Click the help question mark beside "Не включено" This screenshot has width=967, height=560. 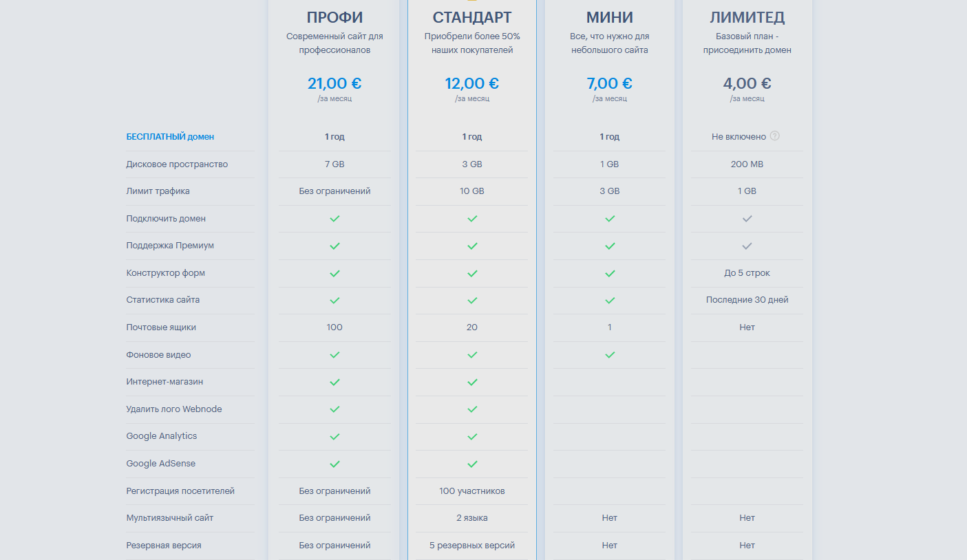pyautogui.click(x=775, y=136)
